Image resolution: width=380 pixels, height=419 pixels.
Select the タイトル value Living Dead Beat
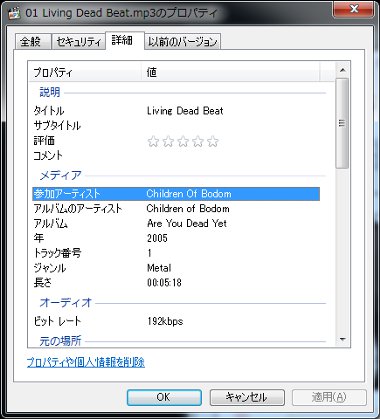pos(185,111)
